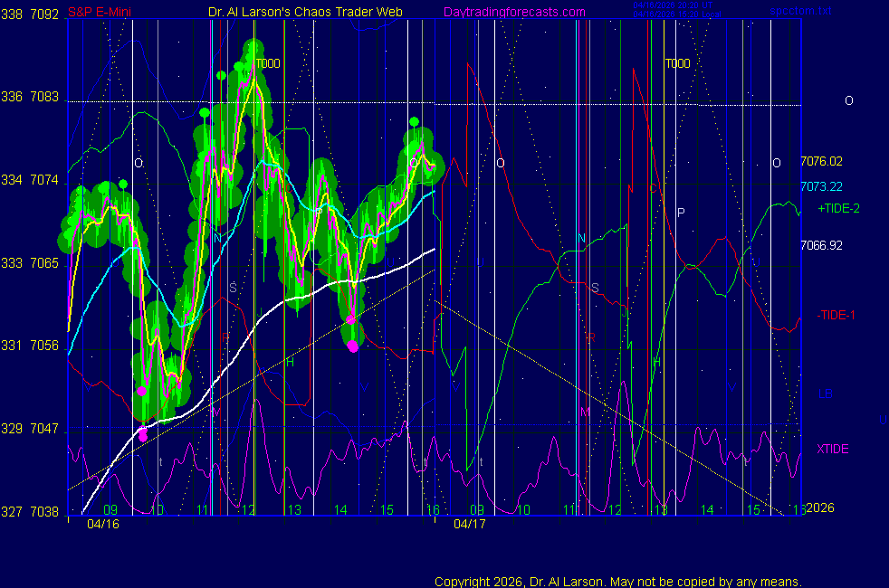Click the 7076.02 price readout
The width and height of the screenshot is (889, 588).
click(x=821, y=162)
